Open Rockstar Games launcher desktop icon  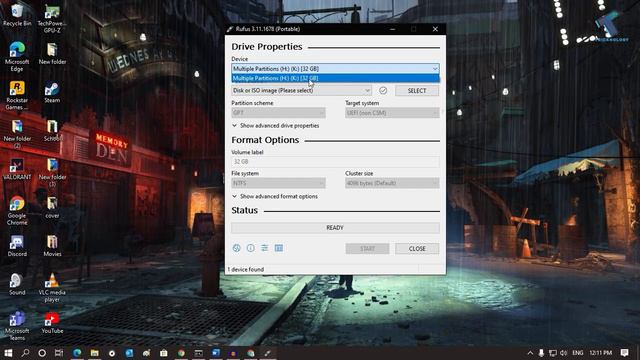pyautogui.click(x=17, y=95)
